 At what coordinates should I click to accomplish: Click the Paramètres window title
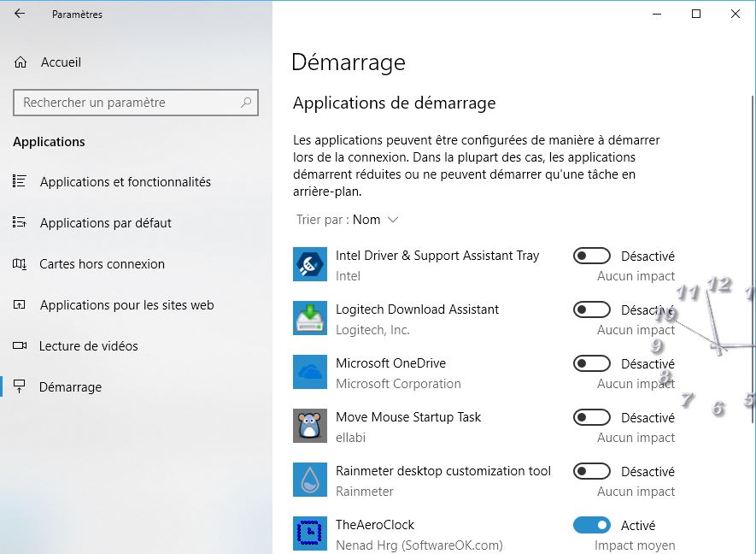(x=77, y=15)
